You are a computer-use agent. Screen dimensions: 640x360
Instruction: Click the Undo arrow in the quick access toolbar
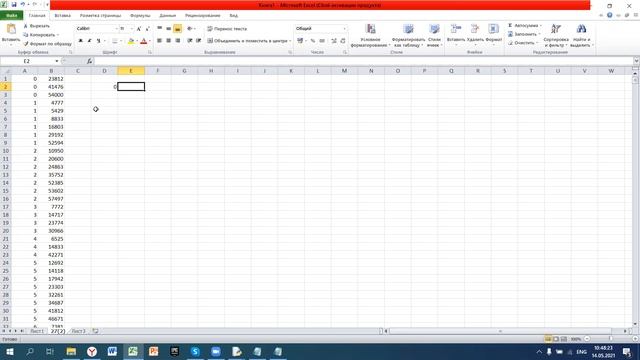tap(23, 4)
